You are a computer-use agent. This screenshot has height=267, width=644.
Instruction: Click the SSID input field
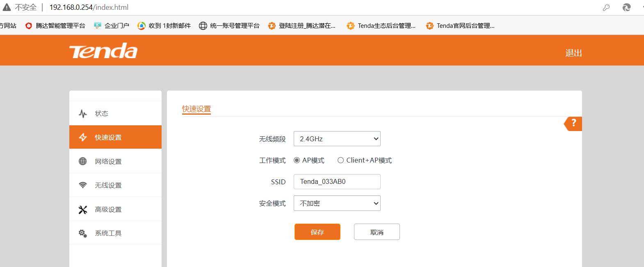[x=337, y=181]
